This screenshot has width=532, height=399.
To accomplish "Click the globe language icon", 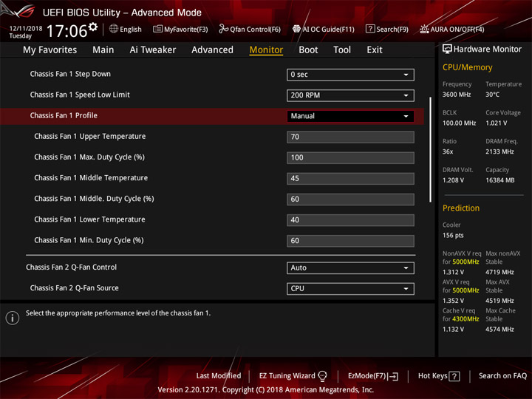I will (x=114, y=29).
